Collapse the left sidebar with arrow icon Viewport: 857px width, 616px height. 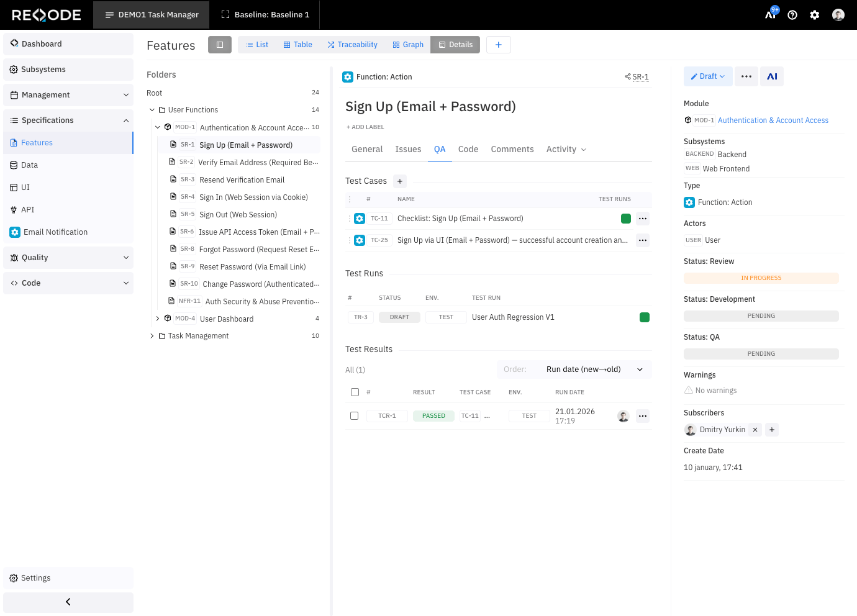[68, 602]
